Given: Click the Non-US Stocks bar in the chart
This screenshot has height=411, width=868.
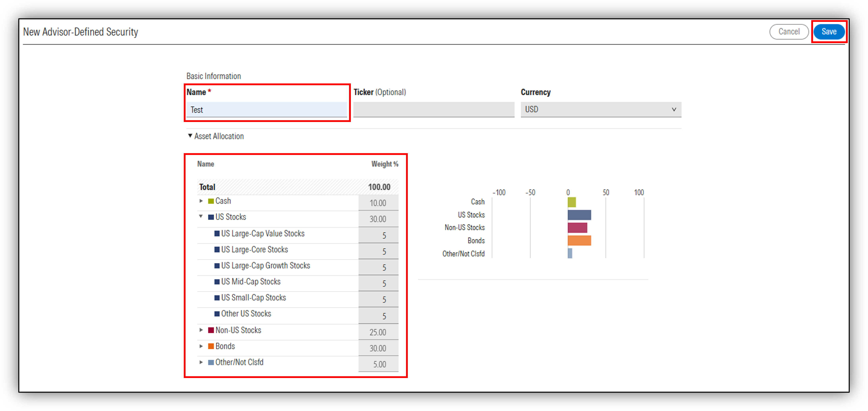Looking at the screenshot, I should tap(577, 228).
